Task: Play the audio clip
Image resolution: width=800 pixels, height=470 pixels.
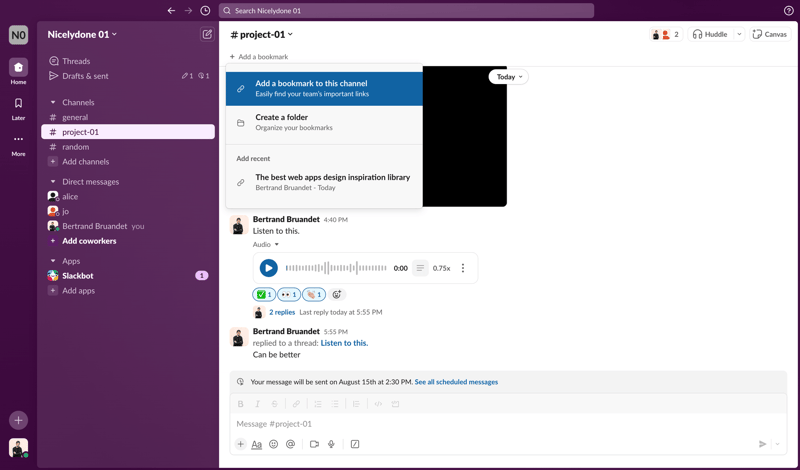Action: pos(268,268)
